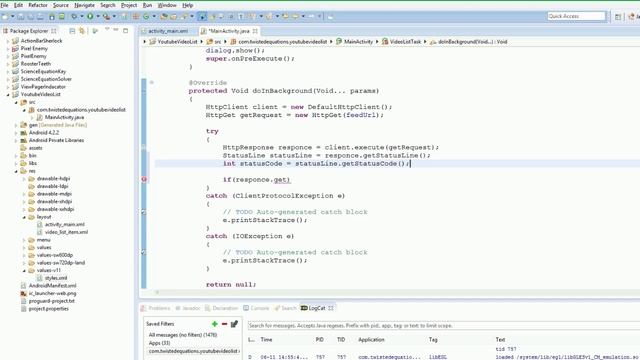Viewport: 640px width, 360px height.
Task: Click the Tag column header in LogCat
Action: [433, 340]
